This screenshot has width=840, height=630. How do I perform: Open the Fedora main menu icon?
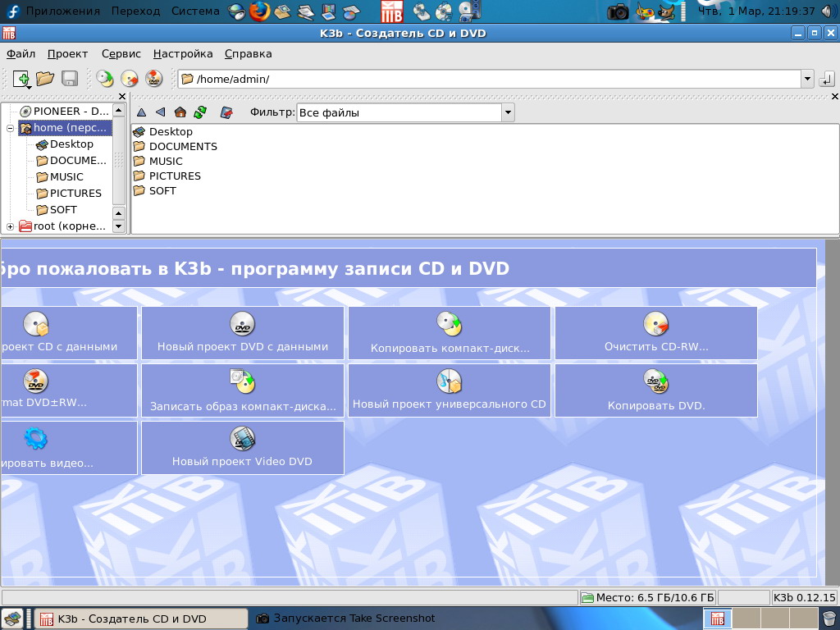pos(11,11)
